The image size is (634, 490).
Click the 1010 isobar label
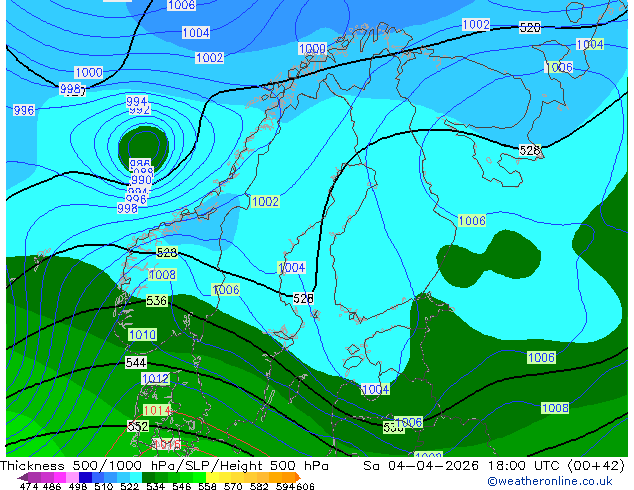142,335
